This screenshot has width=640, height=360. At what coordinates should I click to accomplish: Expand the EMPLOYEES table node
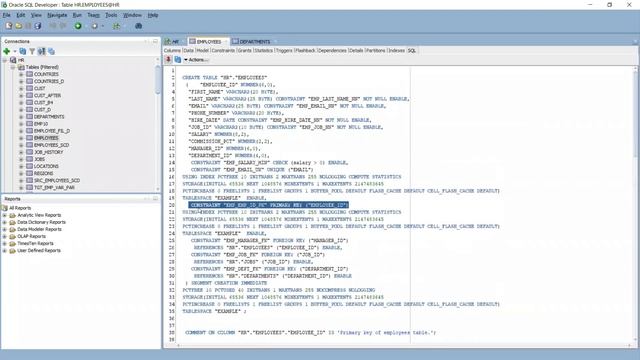click(x=21, y=138)
